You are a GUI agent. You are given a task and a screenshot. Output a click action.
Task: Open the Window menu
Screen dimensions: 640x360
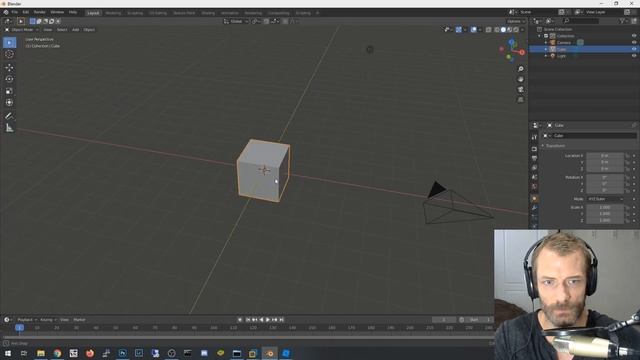(x=57, y=12)
